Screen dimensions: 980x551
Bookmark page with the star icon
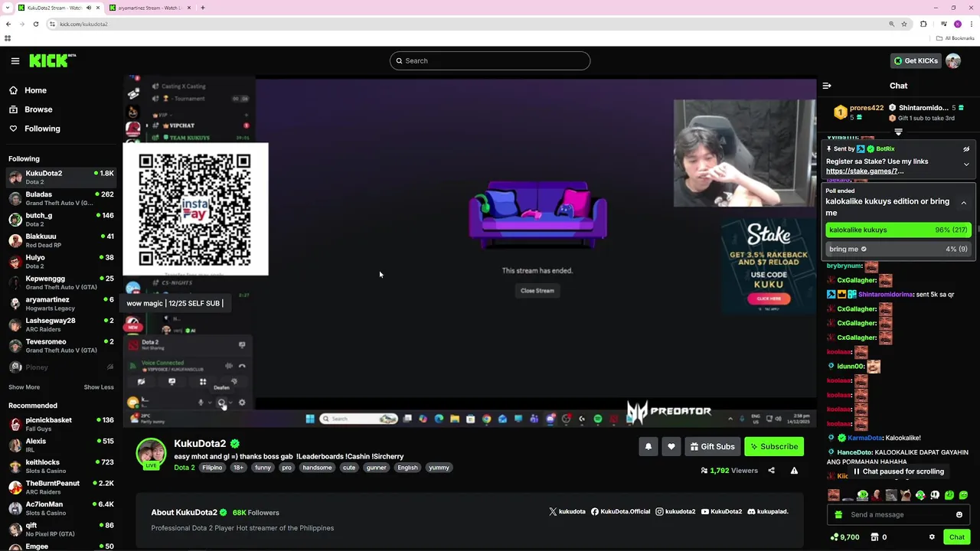(x=904, y=24)
